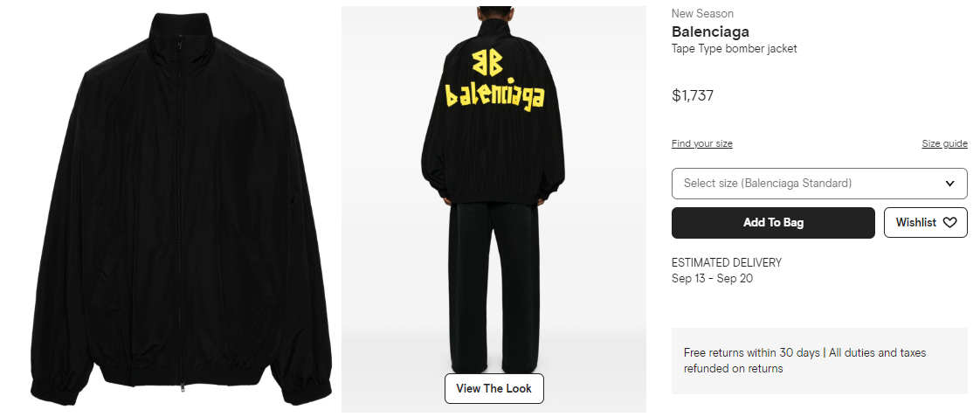The width and height of the screenshot is (980, 417).
Task: Open the Size guide link
Action: (x=944, y=143)
